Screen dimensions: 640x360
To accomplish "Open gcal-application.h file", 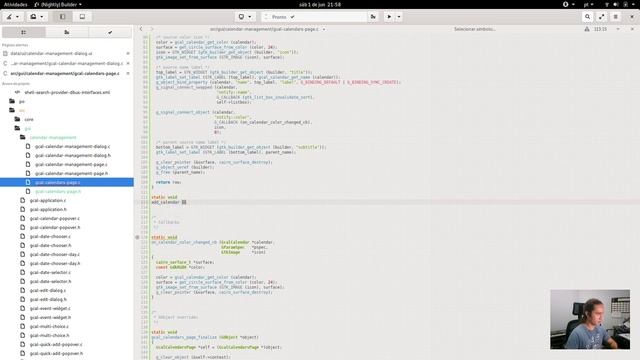I will pos(48,209).
